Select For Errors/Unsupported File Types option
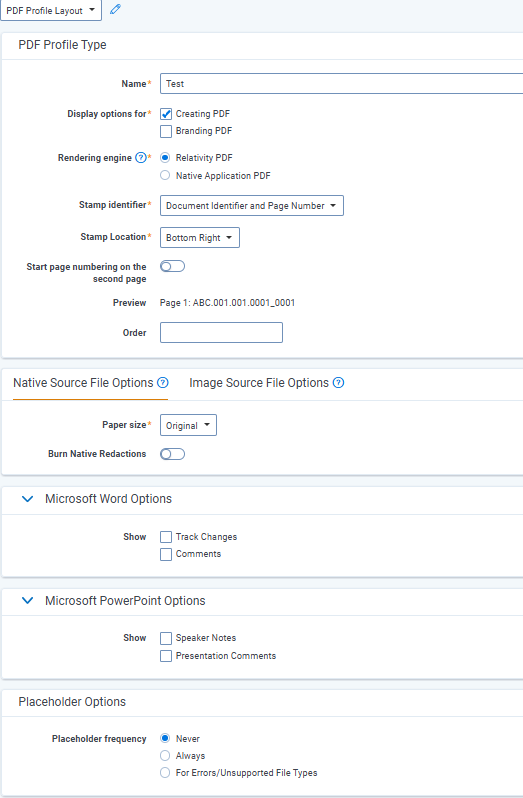Viewport: 523px width, 798px height. [165, 773]
